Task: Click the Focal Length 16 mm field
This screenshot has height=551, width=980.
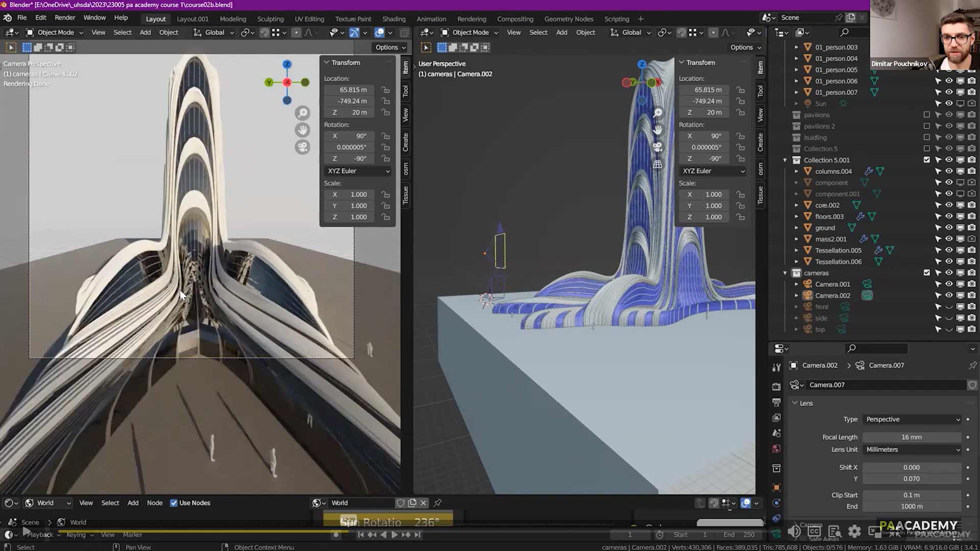Action: point(912,437)
